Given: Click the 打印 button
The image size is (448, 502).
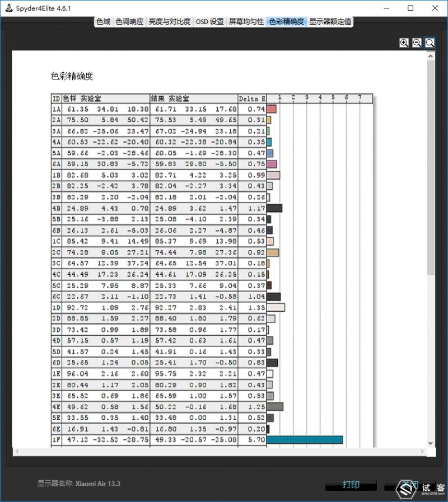Looking at the screenshot, I should (351, 485).
